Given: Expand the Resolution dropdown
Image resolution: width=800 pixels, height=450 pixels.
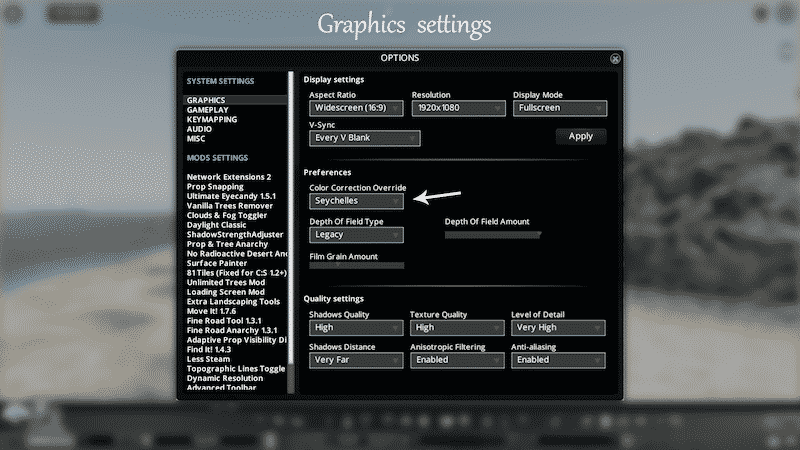Looking at the screenshot, I should tap(457, 108).
